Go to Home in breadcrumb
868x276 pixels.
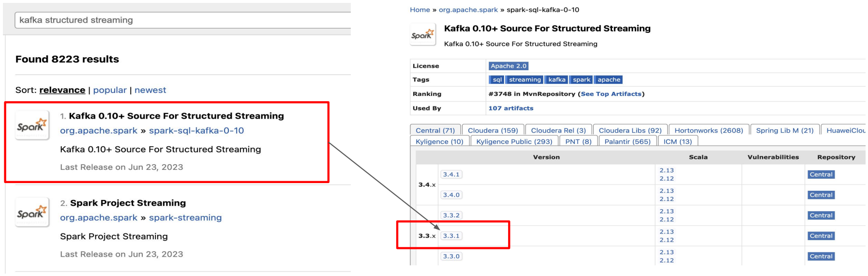click(420, 10)
